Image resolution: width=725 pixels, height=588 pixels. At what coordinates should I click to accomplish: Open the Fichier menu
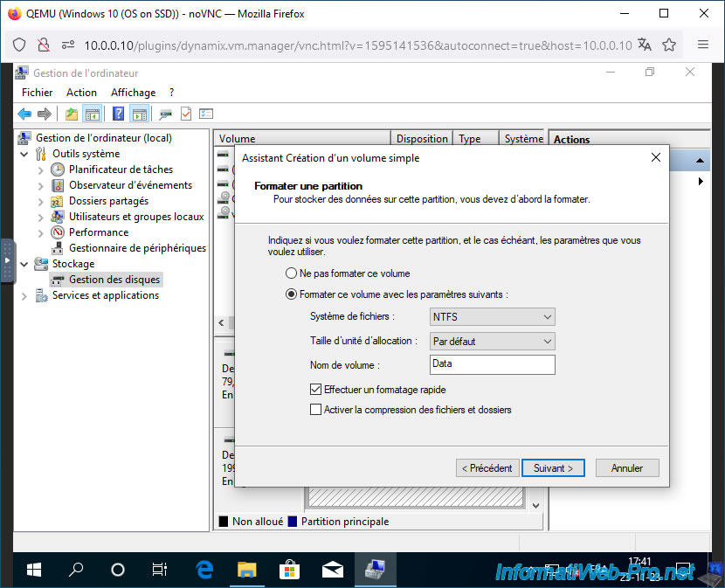(x=37, y=93)
